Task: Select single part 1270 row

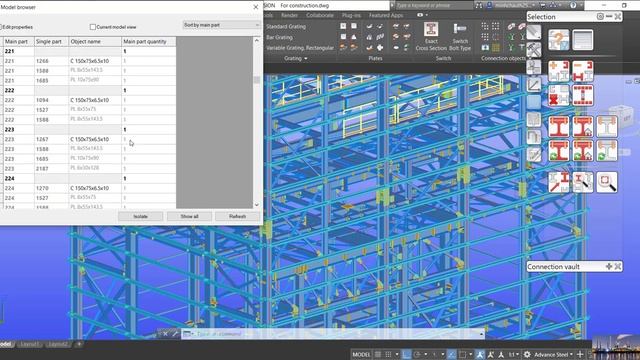Action: (90, 188)
